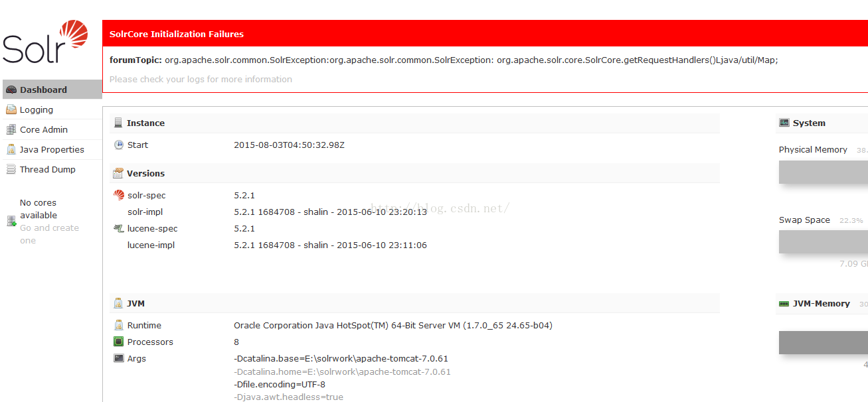
Task: Open the Dashboard menu item
Action: [52, 90]
